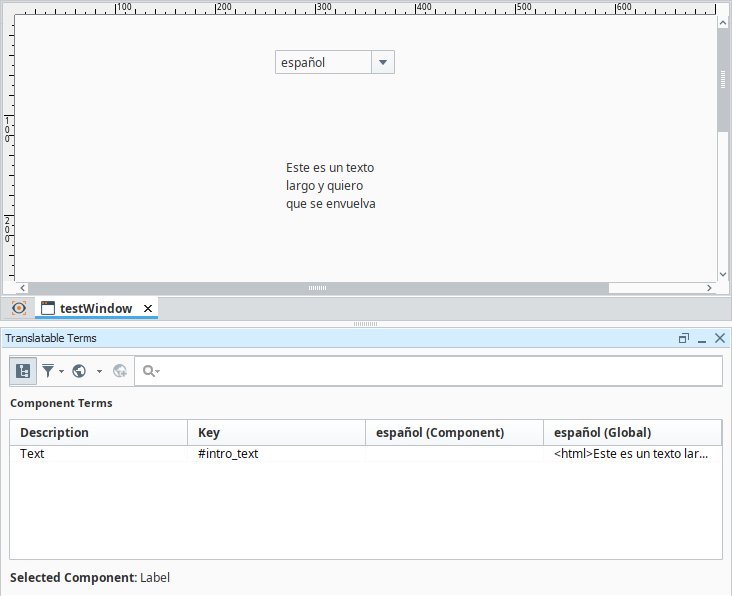732x596 pixels.
Task: Click the magnifier search icon
Action: coord(150,371)
